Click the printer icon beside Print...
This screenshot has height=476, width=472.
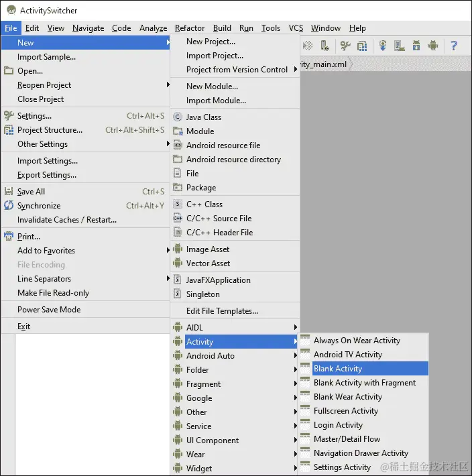[9, 236]
